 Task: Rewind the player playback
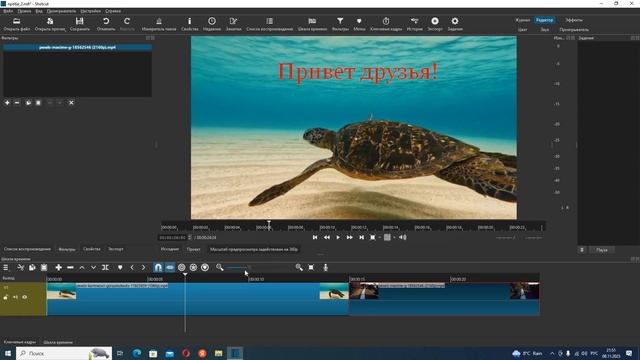point(327,237)
